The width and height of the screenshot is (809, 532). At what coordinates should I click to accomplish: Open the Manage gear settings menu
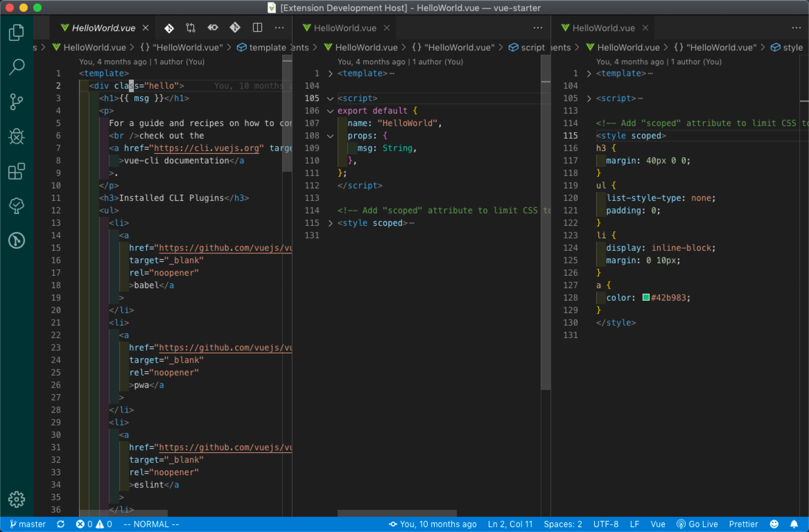tap(16, 499)
